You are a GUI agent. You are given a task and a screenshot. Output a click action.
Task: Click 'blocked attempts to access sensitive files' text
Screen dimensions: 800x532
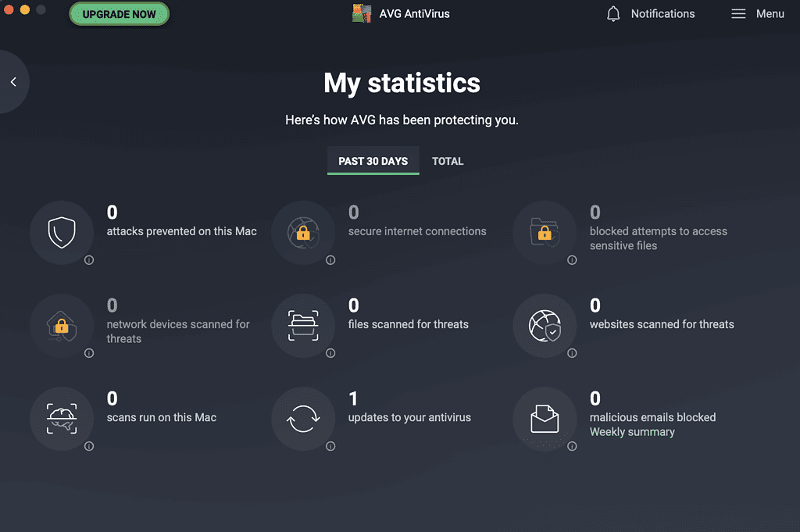(x=659, y=238)
